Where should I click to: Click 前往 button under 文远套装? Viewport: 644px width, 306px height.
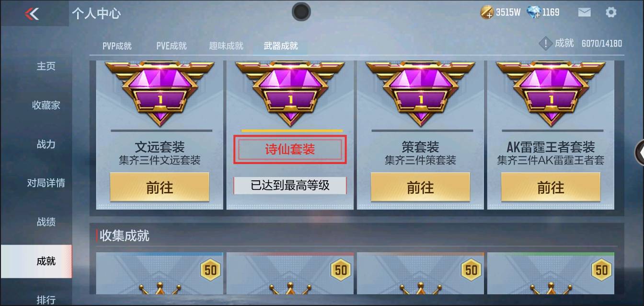coord(160,187)
